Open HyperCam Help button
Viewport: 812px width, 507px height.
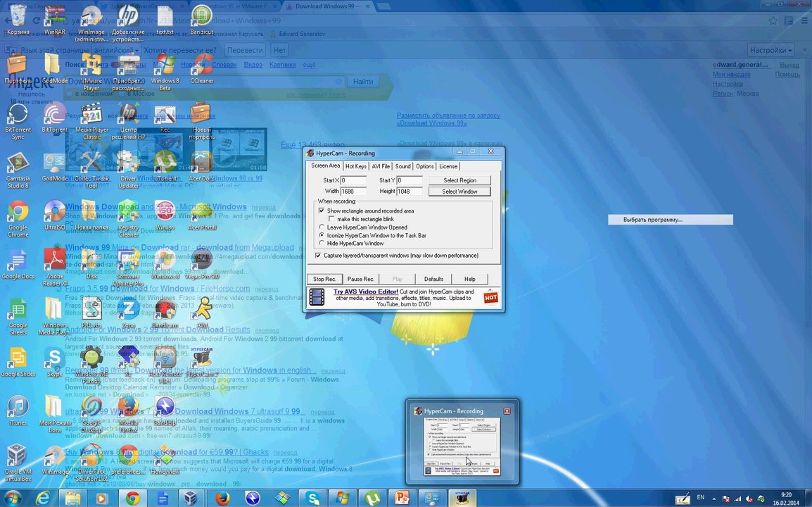point(470,279)
